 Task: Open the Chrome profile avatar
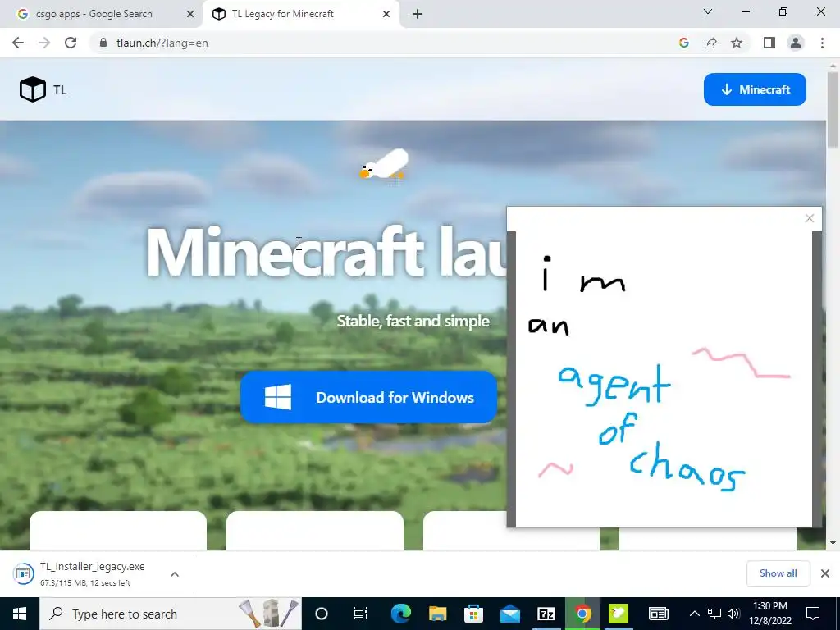[796, 43]
